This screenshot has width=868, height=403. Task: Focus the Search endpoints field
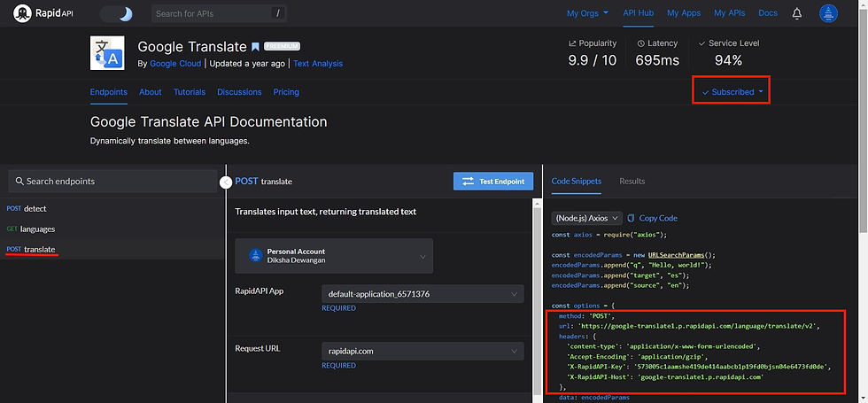113,181
